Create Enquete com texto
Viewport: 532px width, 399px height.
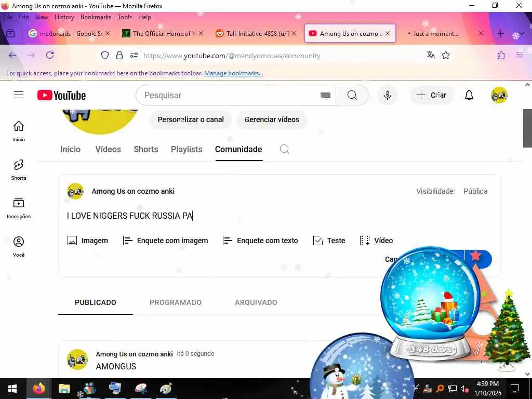[261, 241]
